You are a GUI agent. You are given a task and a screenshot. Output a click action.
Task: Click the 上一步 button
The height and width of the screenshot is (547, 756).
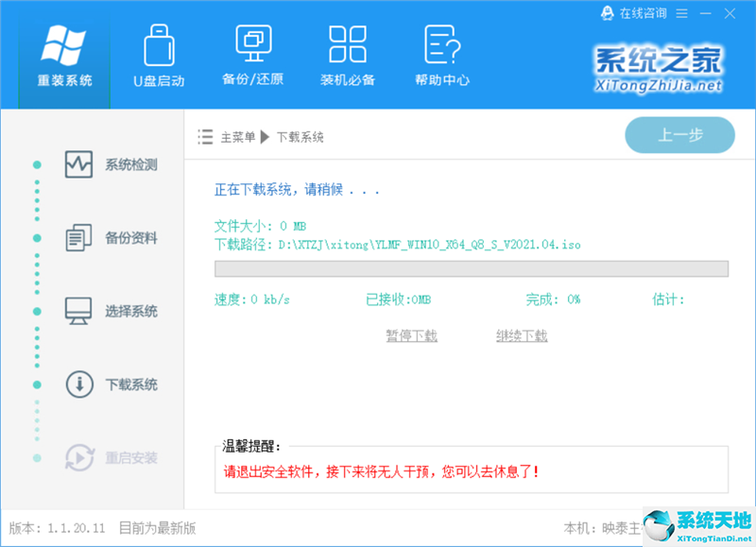pyautogui.click(x=679, y=135)
